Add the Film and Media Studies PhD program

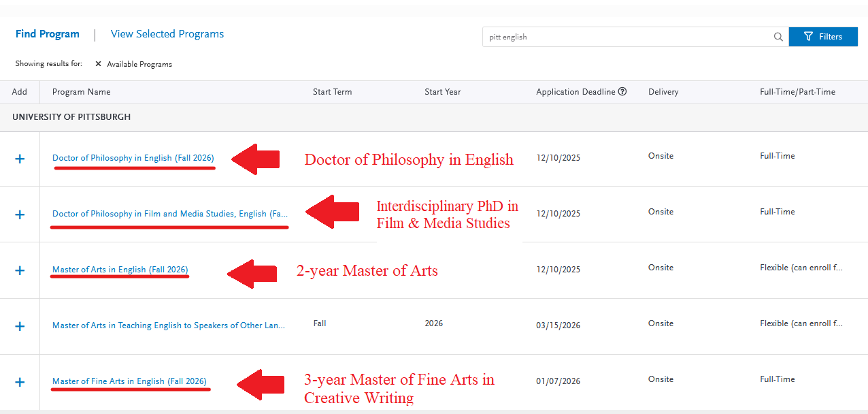20,214
